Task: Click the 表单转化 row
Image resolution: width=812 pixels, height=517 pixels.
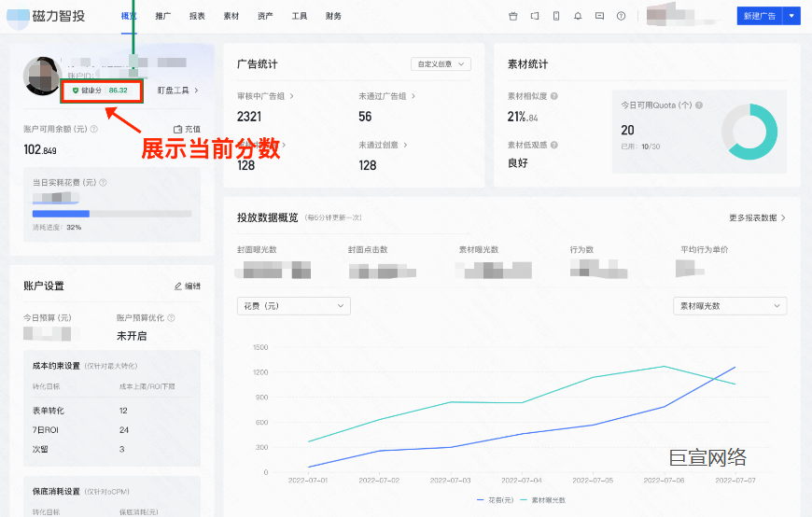Action: click(112, 411)
